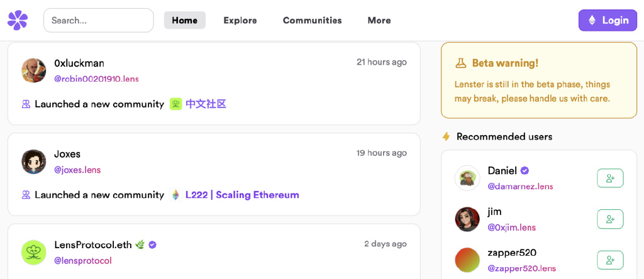Click LensProtocol.eth's verified badge

pos(152,245)
